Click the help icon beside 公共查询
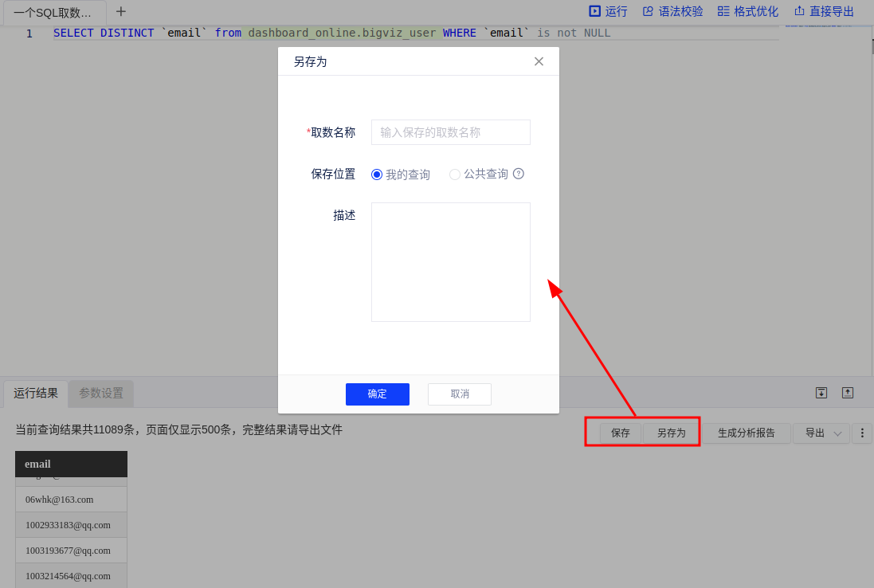Screen dimensions: 874x588 point(519,174)
